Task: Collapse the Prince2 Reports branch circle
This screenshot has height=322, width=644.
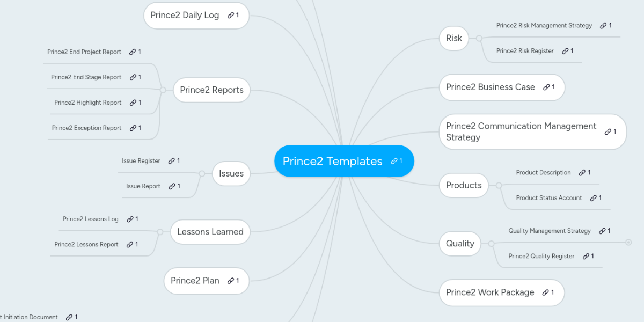Action: tap(163, 90)
